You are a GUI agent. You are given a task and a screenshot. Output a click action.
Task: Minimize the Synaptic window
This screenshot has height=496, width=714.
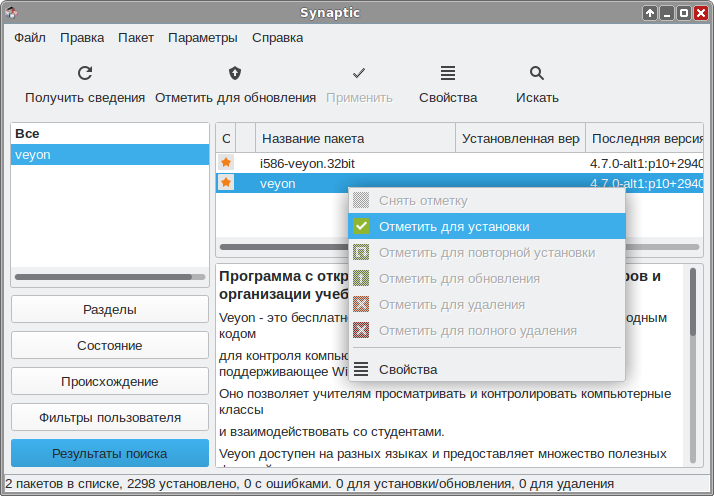coord(667,13)
